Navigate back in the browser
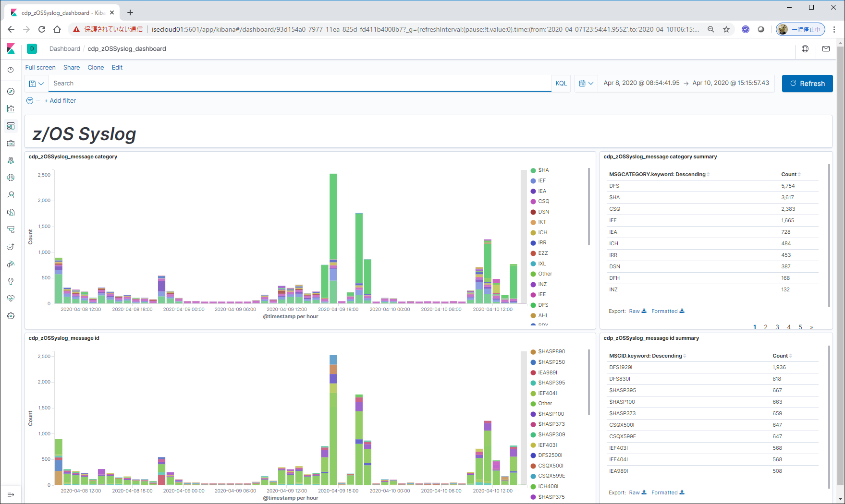 [11, 29]
